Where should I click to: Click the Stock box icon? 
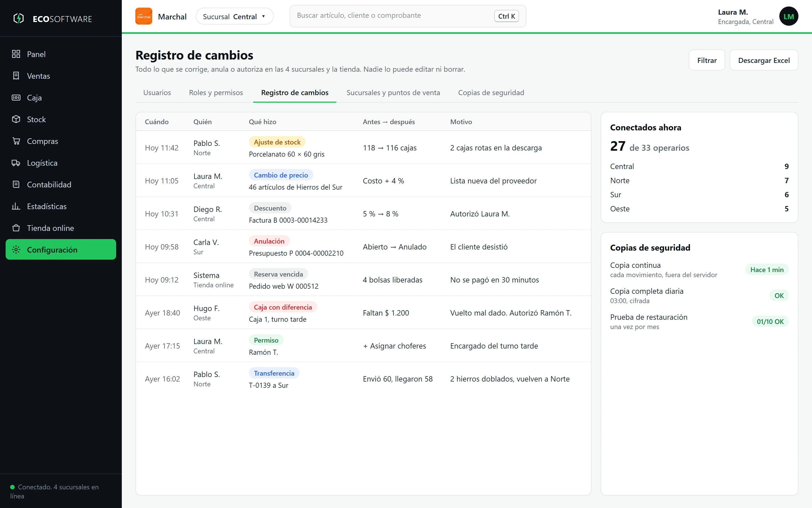point(16,119)
